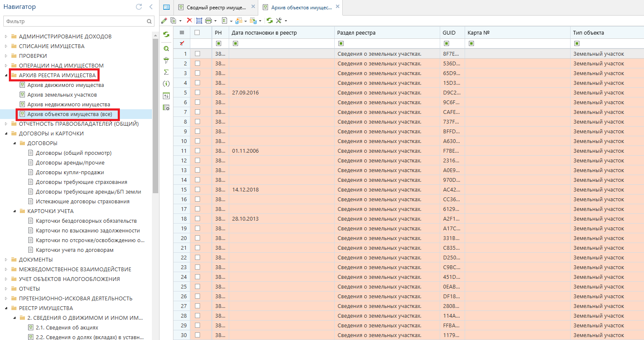Viewport: 644px width, 340px height.
Task: Close the Сводный реестр имуще... tab
Action: [253, 7]
